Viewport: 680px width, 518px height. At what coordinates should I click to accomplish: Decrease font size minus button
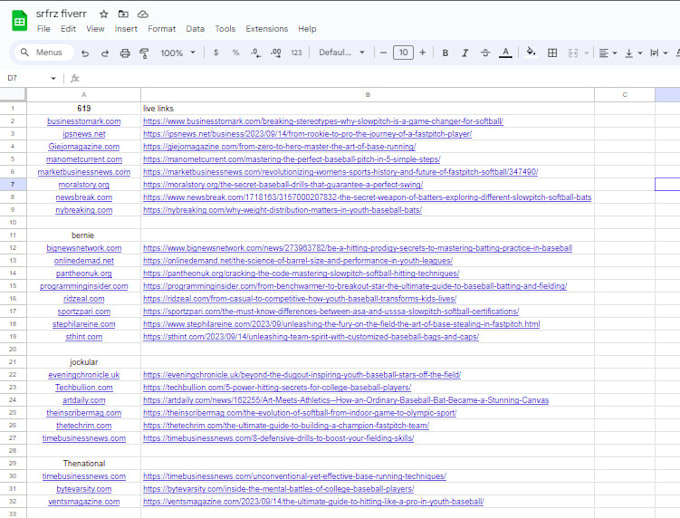point(383,52)
